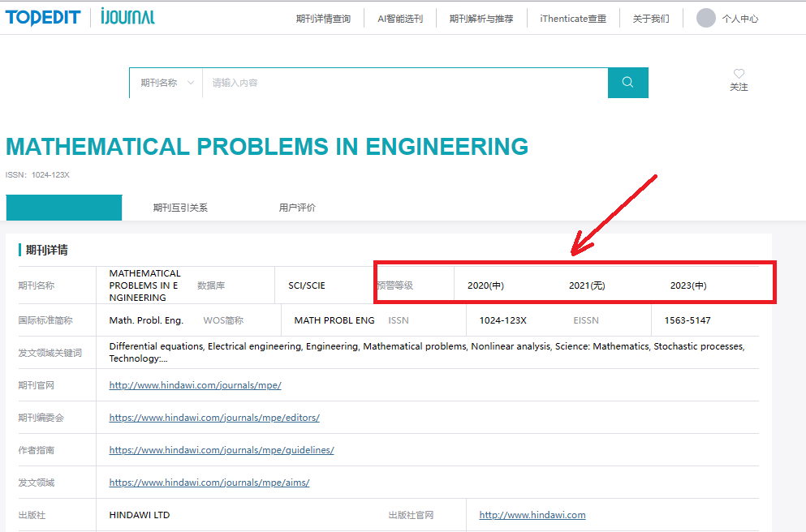Viewport: 806px width, 532px height.
Task: Select the highlighted teal first tab
Action: tap(64, 208)
